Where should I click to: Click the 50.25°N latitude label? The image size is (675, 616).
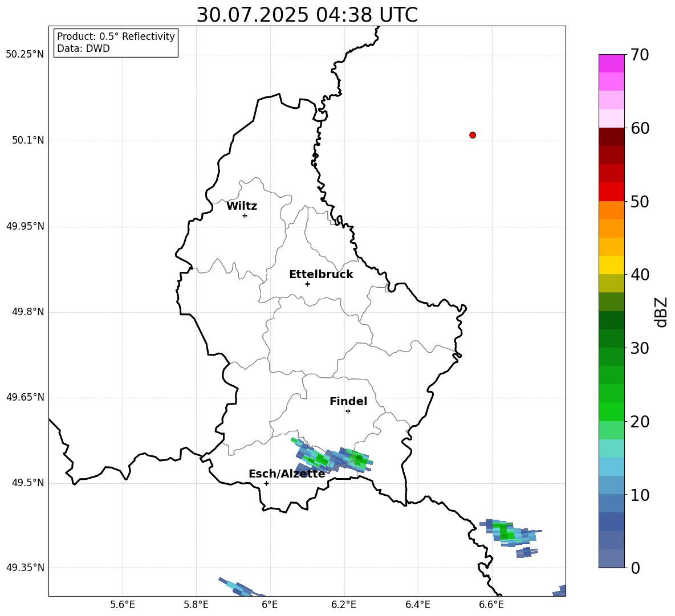(x=25, y=55)
